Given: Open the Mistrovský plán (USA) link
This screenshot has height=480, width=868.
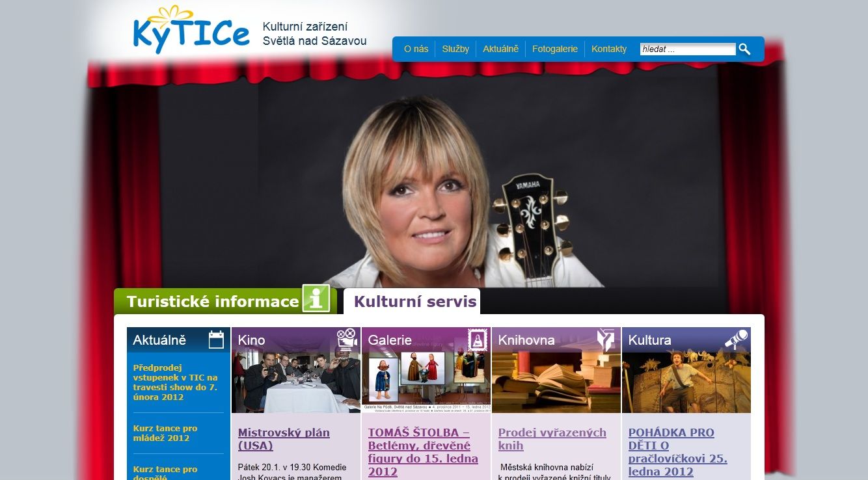Looking at the screenshot, I should (x=284, y=439).
